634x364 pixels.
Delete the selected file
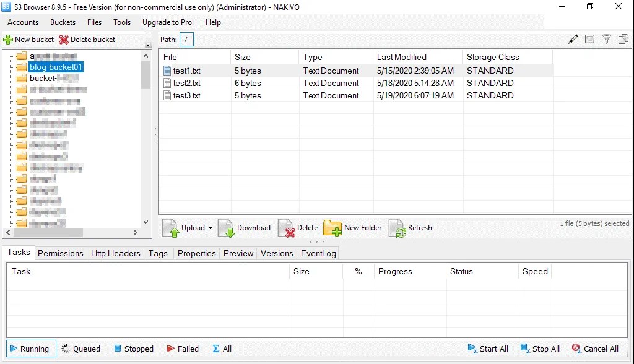[x=297, y=228]
